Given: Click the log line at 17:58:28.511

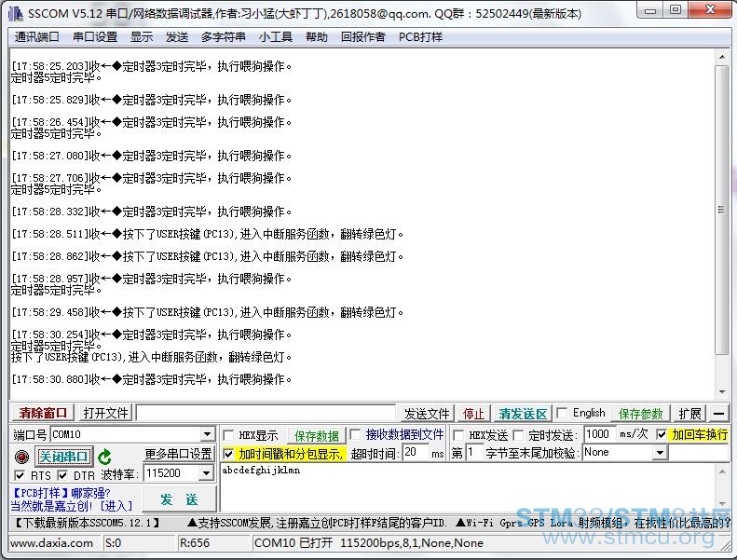Looking at the screenshot, I should (207, 234).
